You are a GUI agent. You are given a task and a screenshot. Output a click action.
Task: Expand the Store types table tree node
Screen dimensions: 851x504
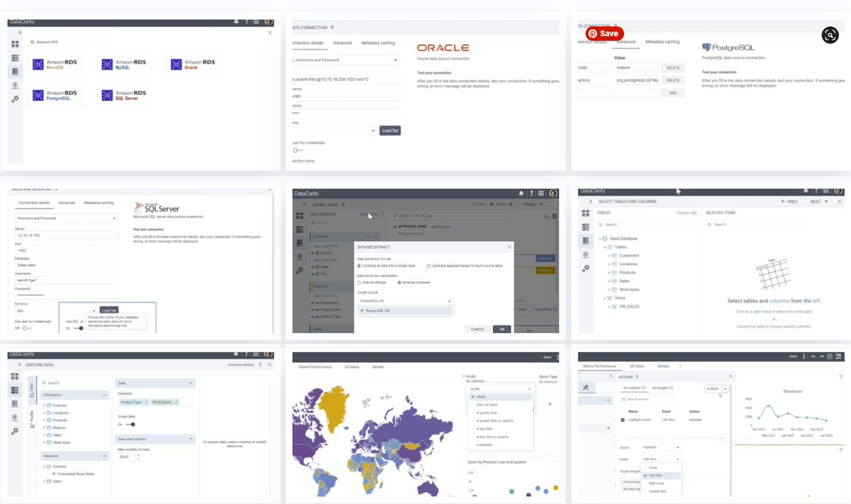[609, 289]
